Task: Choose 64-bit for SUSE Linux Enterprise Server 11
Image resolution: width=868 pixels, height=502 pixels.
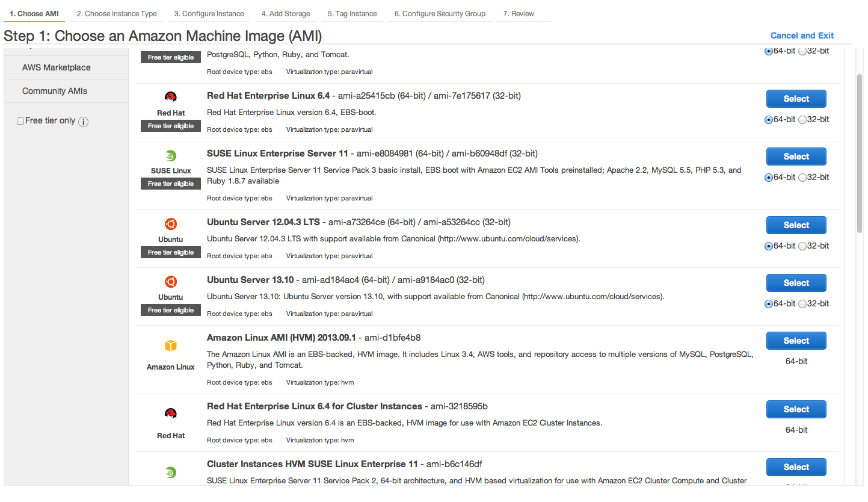Action: [768, 178]
